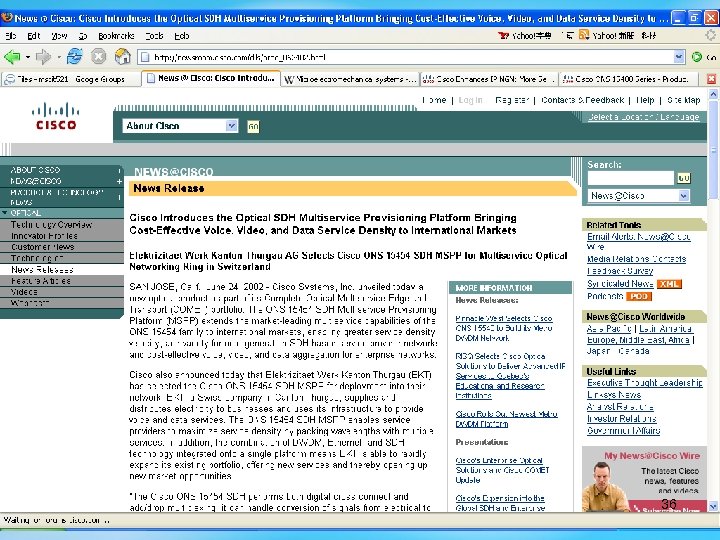Open the Home page icon
The image size is (720, 540).
tap(123, 56)
